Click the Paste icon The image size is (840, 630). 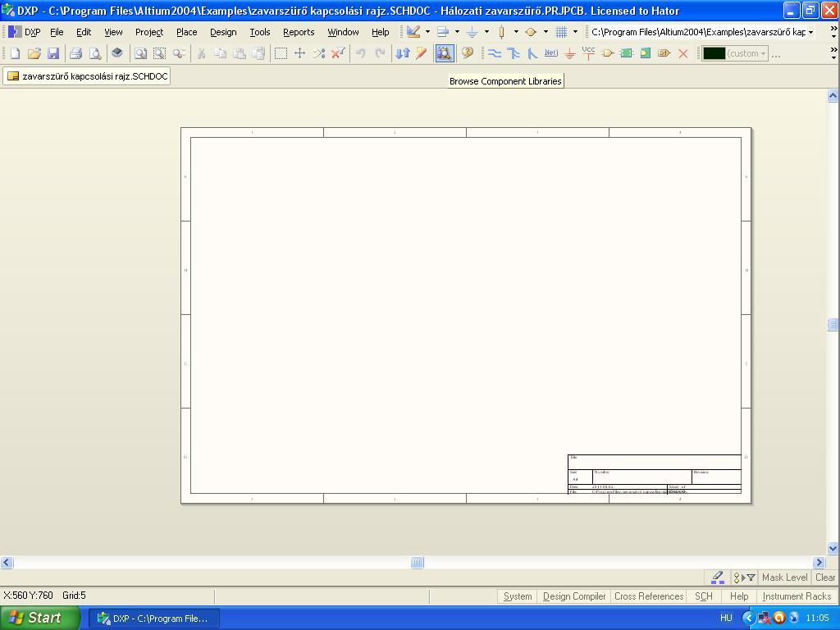point(240,53)
